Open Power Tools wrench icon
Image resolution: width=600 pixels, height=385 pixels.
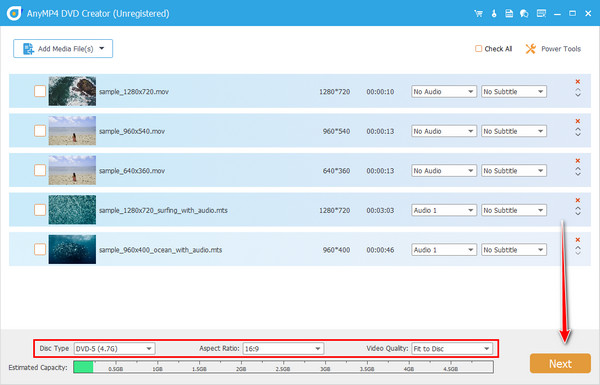pyautogui.click(x=530, y=49)
